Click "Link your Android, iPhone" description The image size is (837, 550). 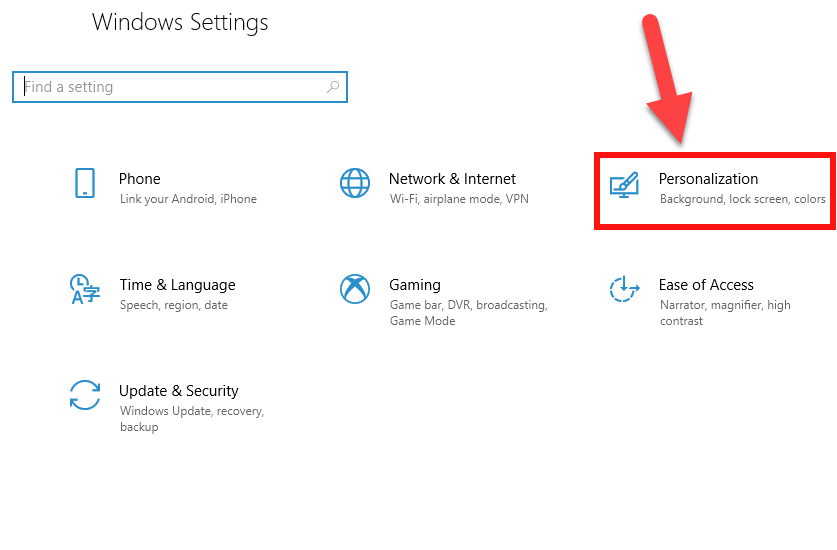click(188, 199)
